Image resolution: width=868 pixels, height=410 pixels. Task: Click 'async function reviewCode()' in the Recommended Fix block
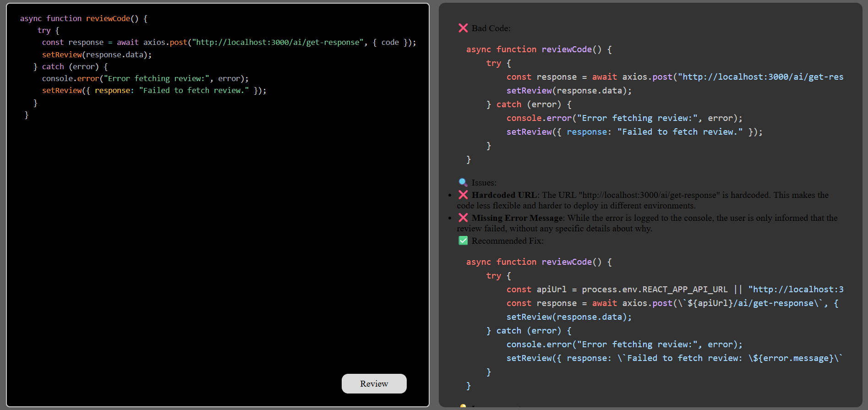pyautogui.click(x=539, y=262)
